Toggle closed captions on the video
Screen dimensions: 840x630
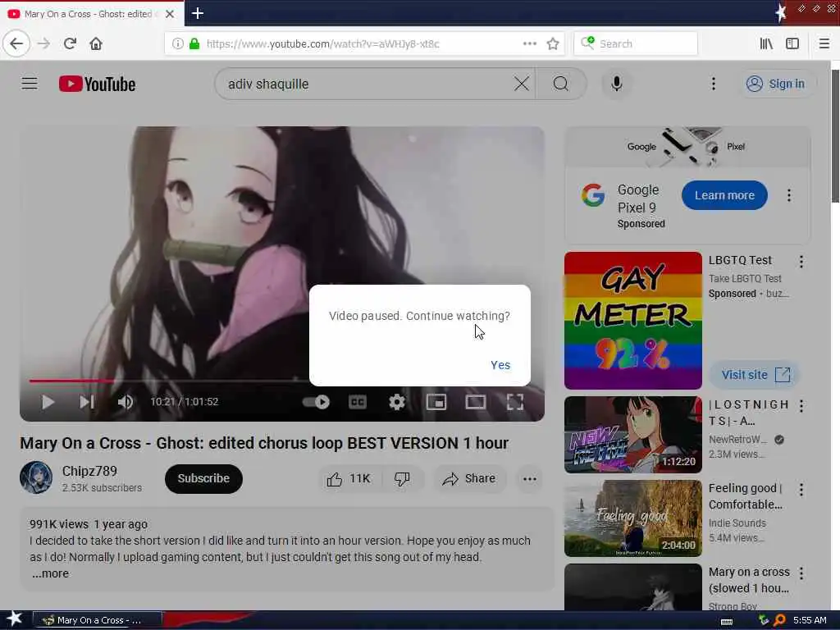click(x=358, y=402)
